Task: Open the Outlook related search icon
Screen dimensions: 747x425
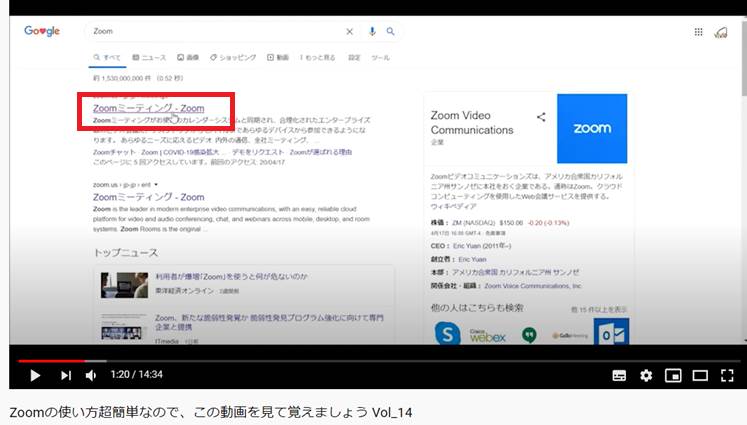Action: pos(611,331)
